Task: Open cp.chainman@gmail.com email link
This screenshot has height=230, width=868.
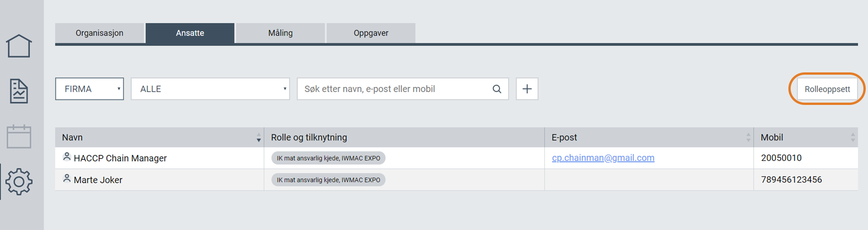Action: click(603, 158)
